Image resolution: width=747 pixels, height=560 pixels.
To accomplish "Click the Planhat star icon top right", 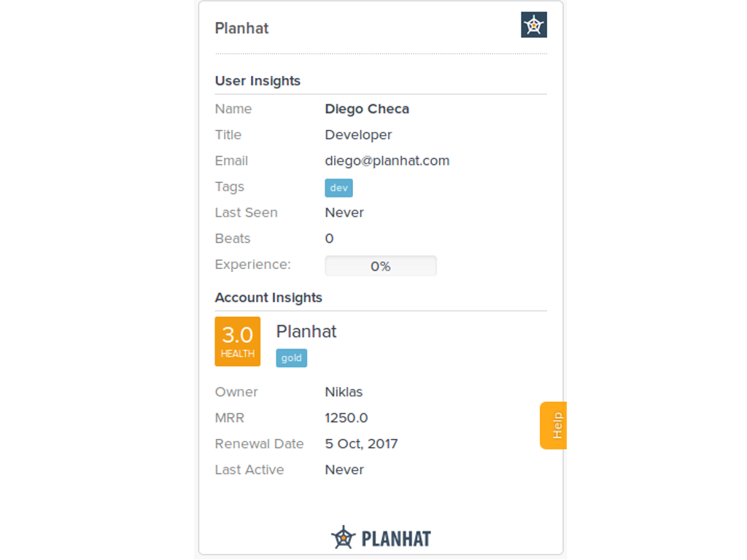I will 534,26.
